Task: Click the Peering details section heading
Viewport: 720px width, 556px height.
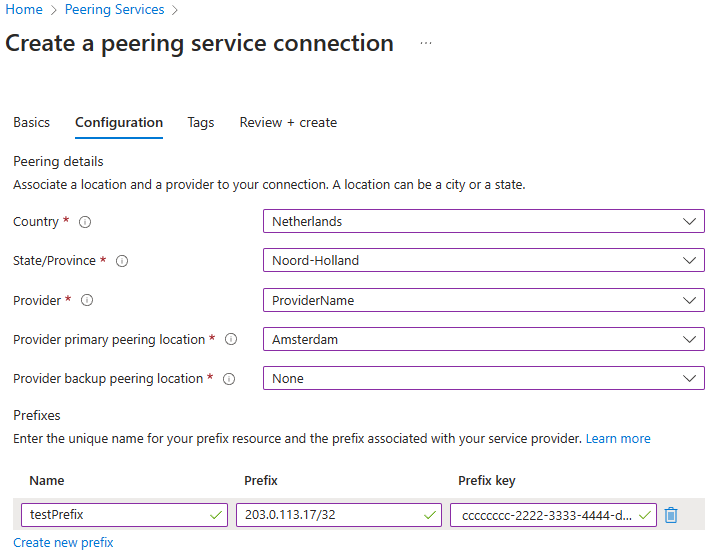Action: [58, 162]
